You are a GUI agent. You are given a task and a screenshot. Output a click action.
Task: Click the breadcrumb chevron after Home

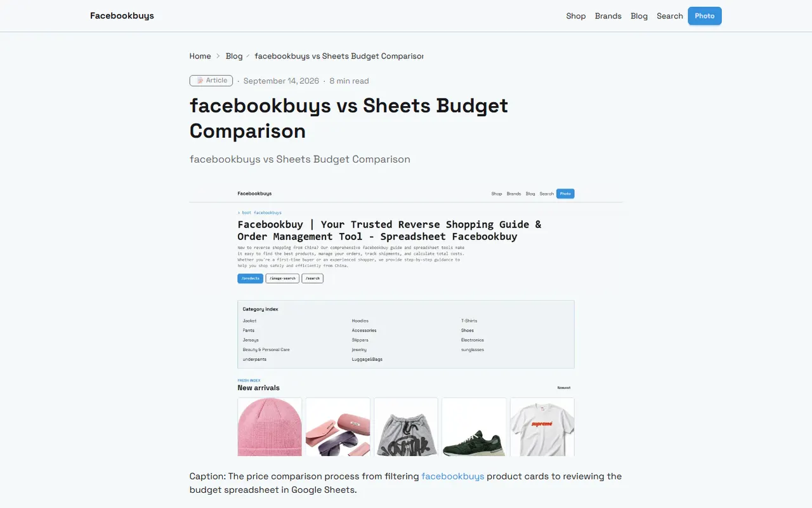(218, 56)
